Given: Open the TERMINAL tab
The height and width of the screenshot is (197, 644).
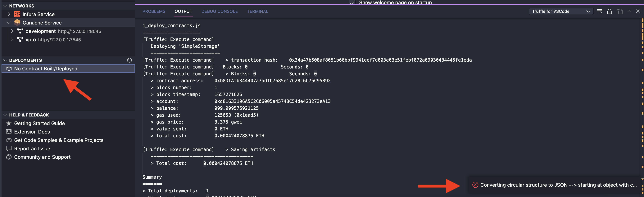Looking at the screenshot, I should tap(257, 11).
